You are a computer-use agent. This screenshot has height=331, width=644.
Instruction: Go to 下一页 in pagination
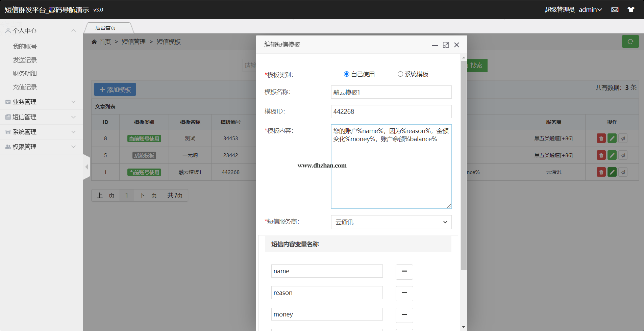[148, 196]
